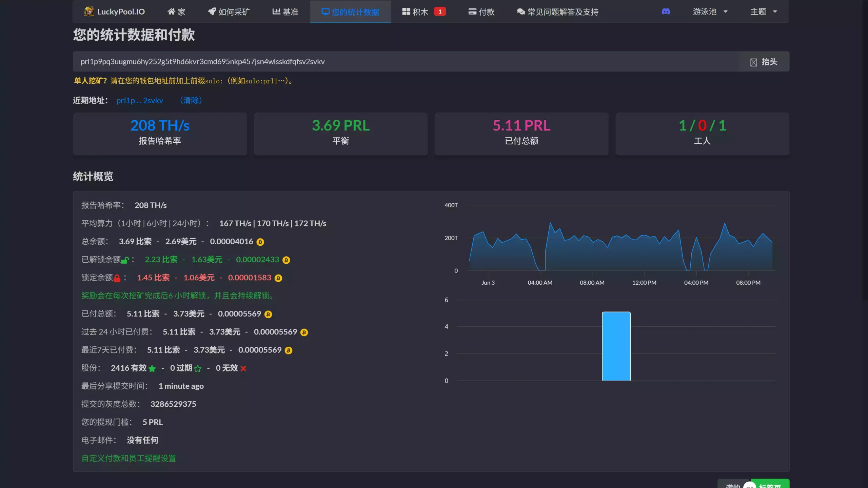868x488 pixels.
Task: Select the 您的统计数据 tab
Action: (x=350, y=12)
